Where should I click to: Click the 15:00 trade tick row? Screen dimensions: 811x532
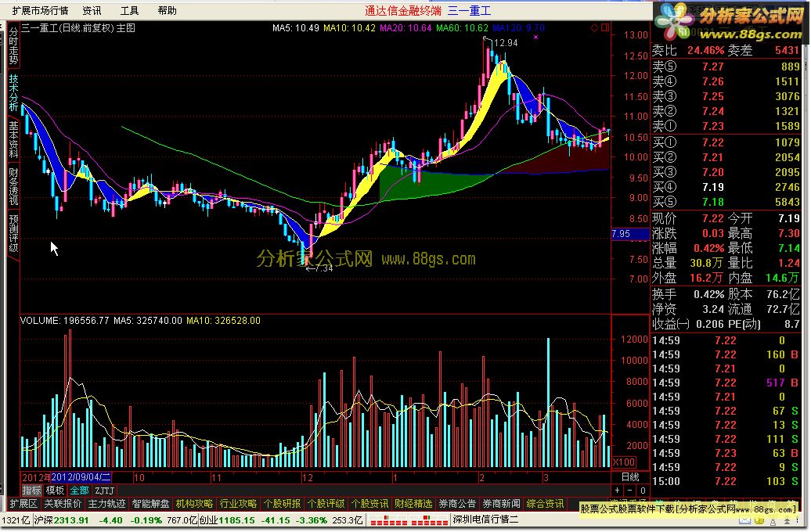click(726, 481)
